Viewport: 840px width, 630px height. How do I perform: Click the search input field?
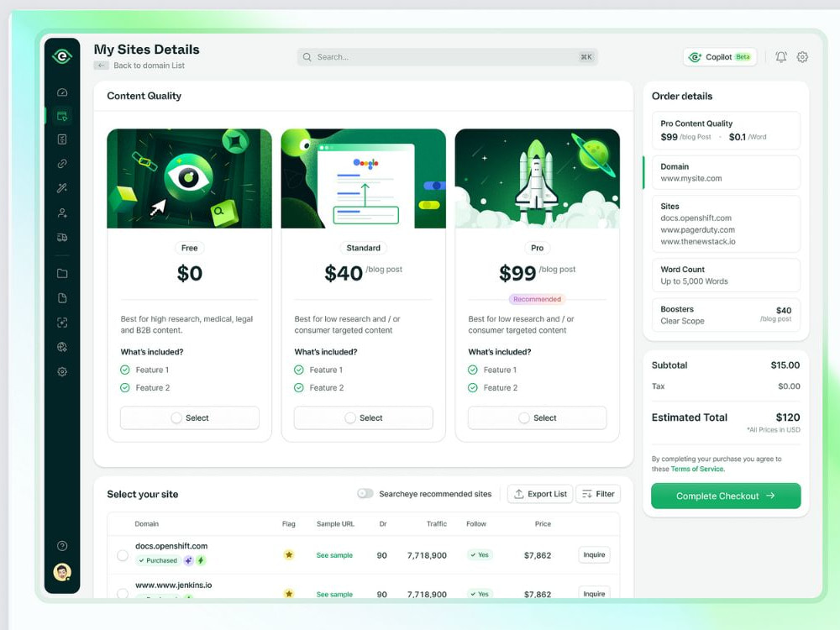(448, 57)
